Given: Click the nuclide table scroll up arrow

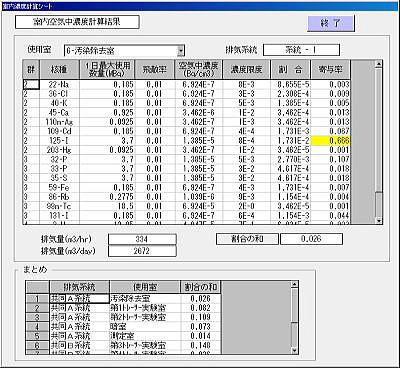Looking at the screenshot, I should coord(378,64).
